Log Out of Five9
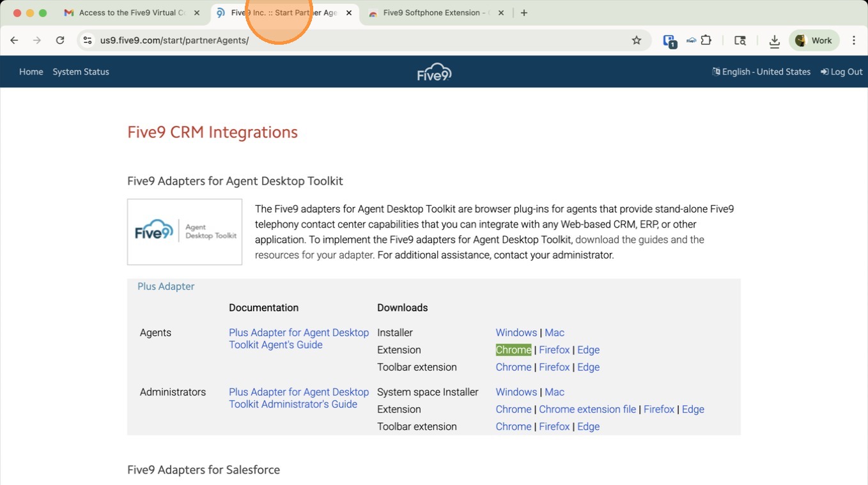 click(842, 72)
